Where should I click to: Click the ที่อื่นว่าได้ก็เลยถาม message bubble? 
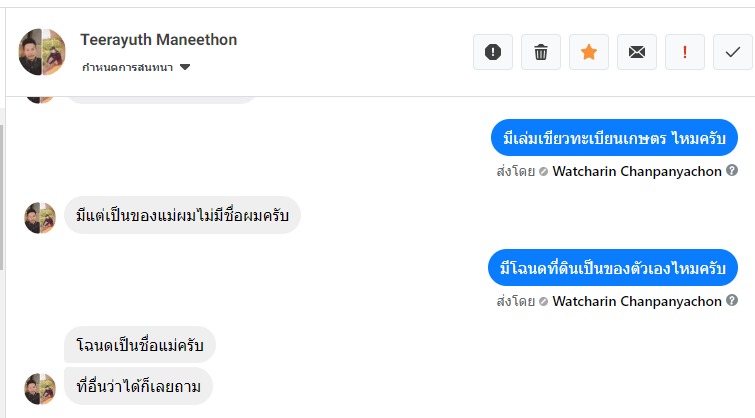click(139, 386)
